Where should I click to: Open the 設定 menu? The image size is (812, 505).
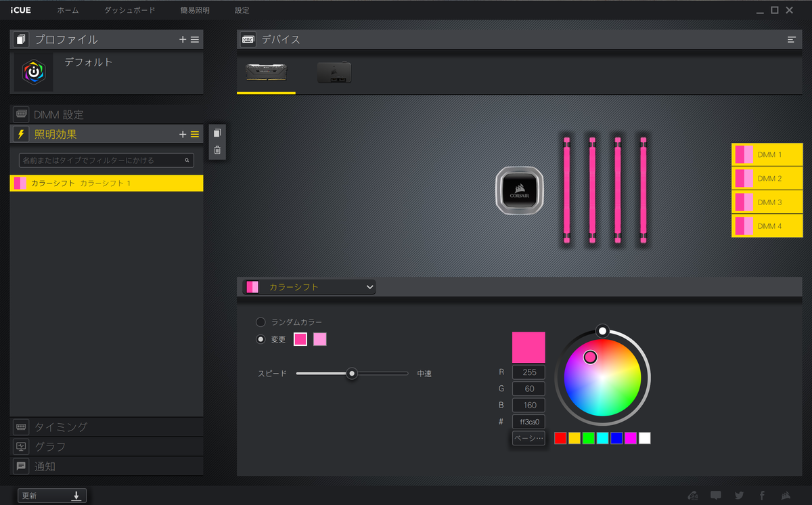click(x=242, y=10)
